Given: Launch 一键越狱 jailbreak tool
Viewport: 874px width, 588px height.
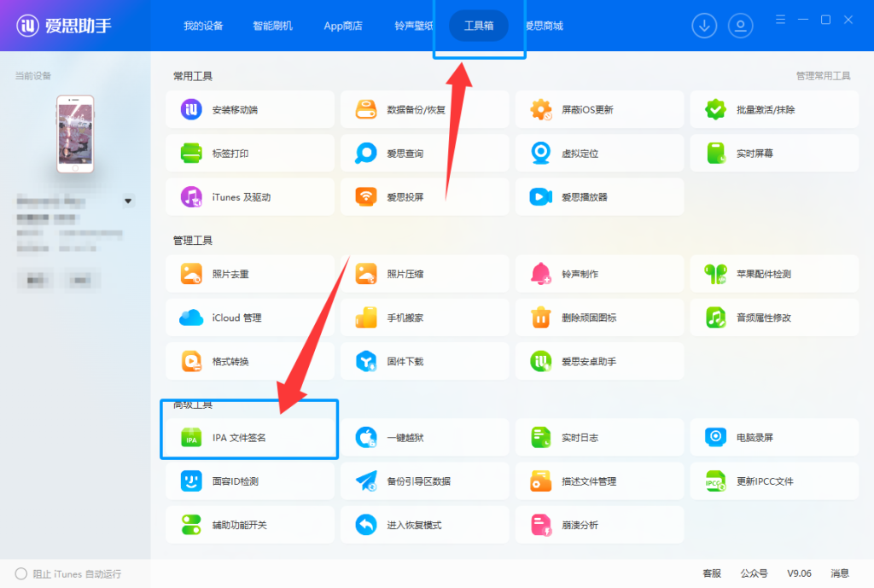Looking at the screenshot, I should click(425, 438).
